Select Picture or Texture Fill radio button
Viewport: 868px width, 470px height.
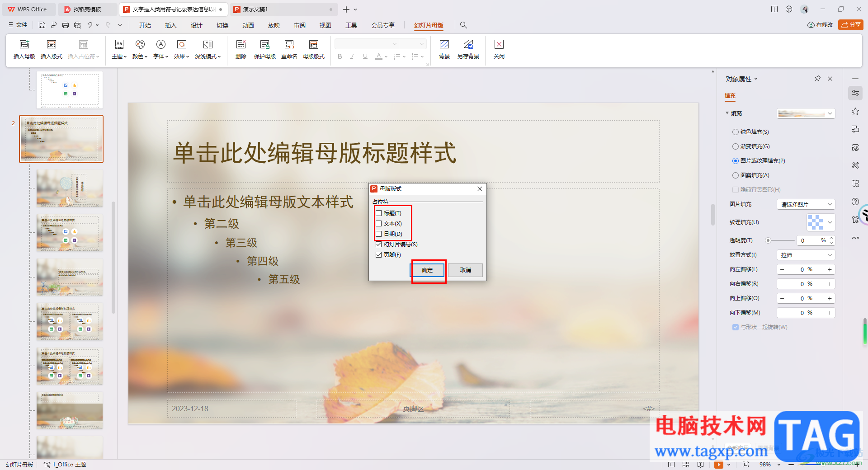pyautogui.click(x=736, y=161)
